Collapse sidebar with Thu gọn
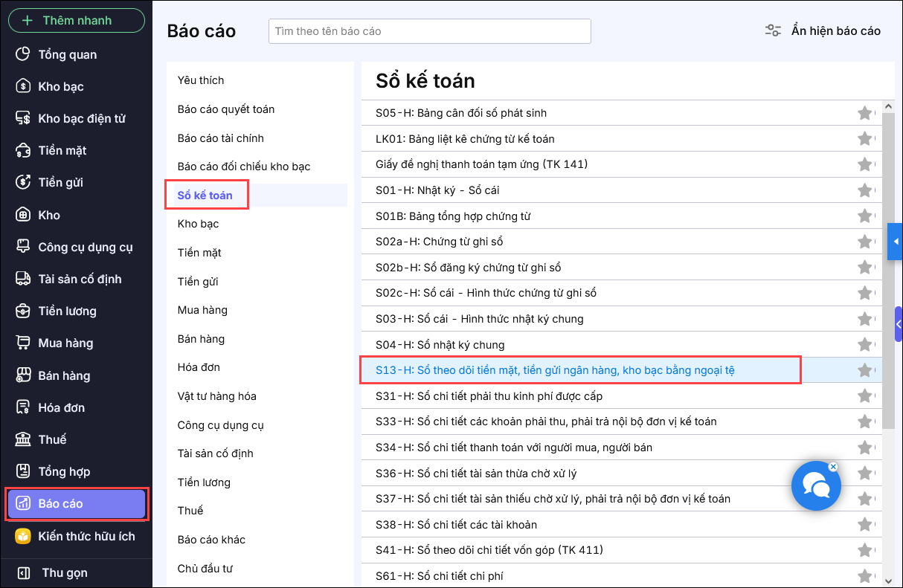 coord(64,572)
